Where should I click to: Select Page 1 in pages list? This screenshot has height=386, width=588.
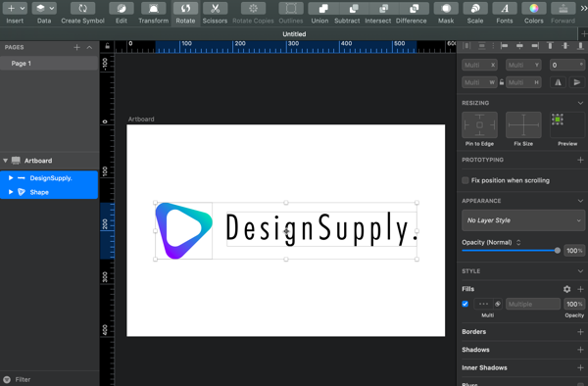(49, 64)
